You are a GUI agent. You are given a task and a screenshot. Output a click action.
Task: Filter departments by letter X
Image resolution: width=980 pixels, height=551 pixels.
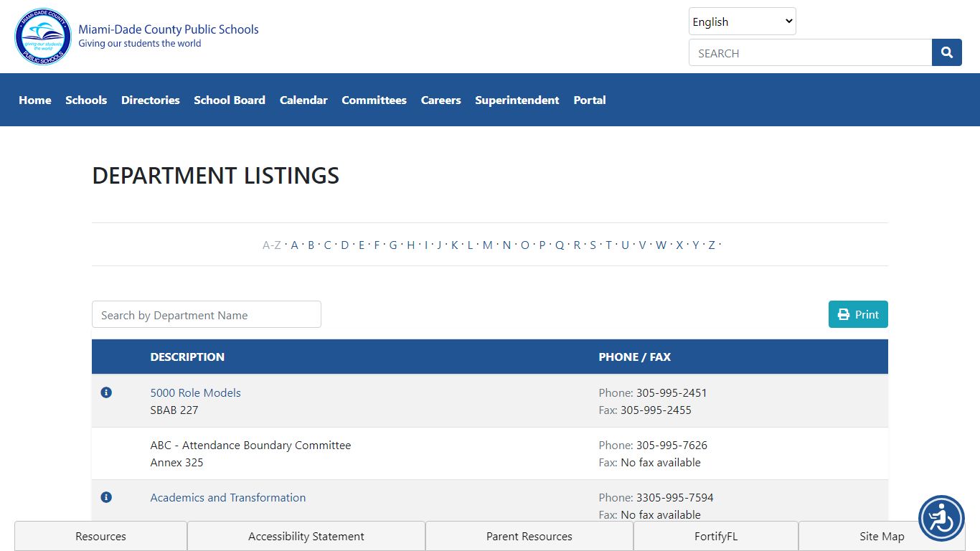(x=679, y=245)
